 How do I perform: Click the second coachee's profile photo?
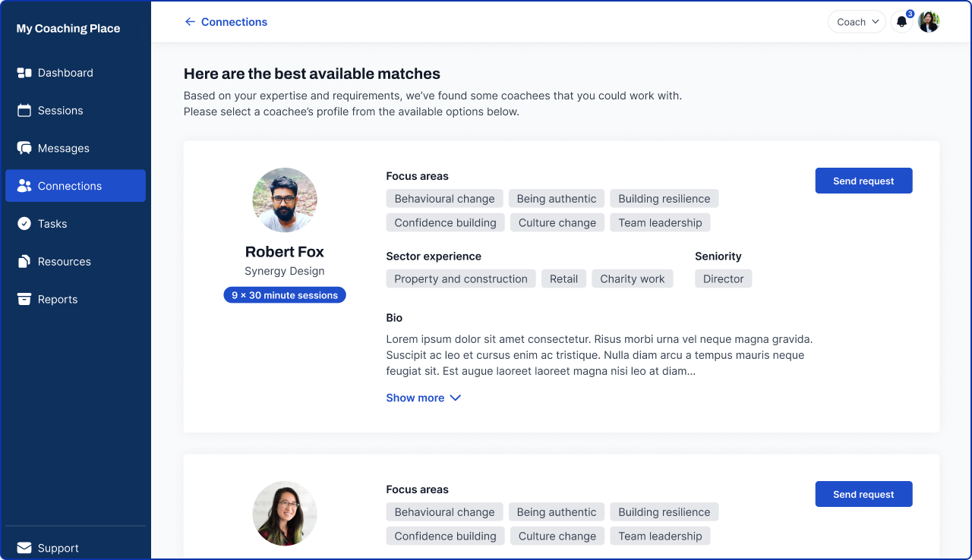point(285,514)
